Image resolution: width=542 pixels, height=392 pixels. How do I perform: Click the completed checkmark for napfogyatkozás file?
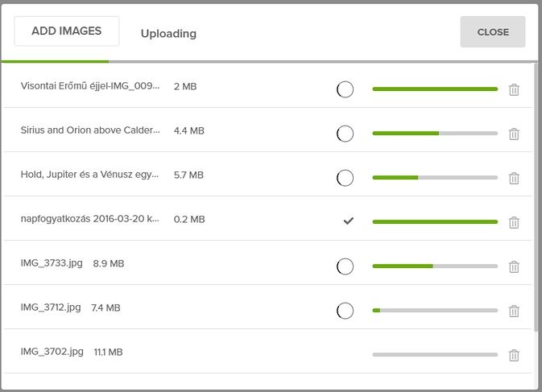(349, 221)
